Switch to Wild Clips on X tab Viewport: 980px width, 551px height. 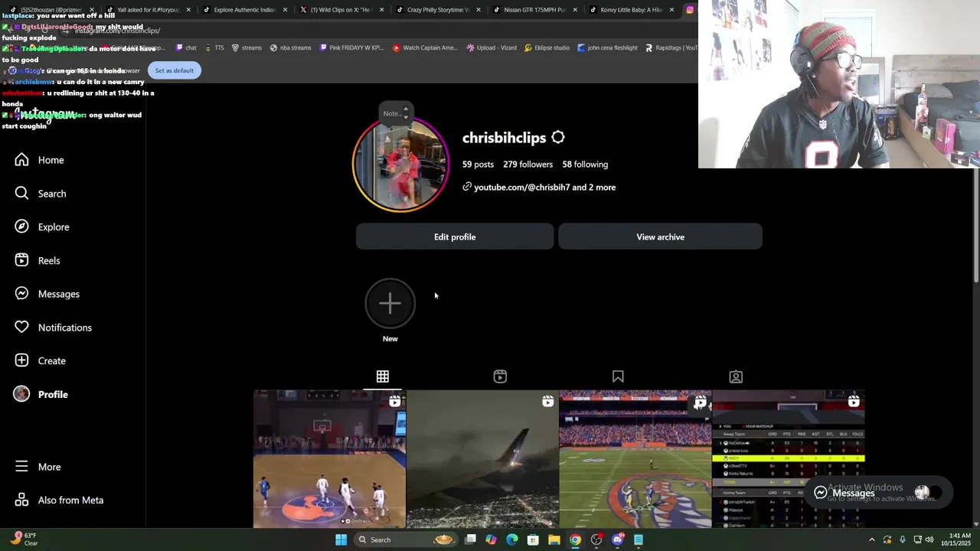click(x=340, y=10)
